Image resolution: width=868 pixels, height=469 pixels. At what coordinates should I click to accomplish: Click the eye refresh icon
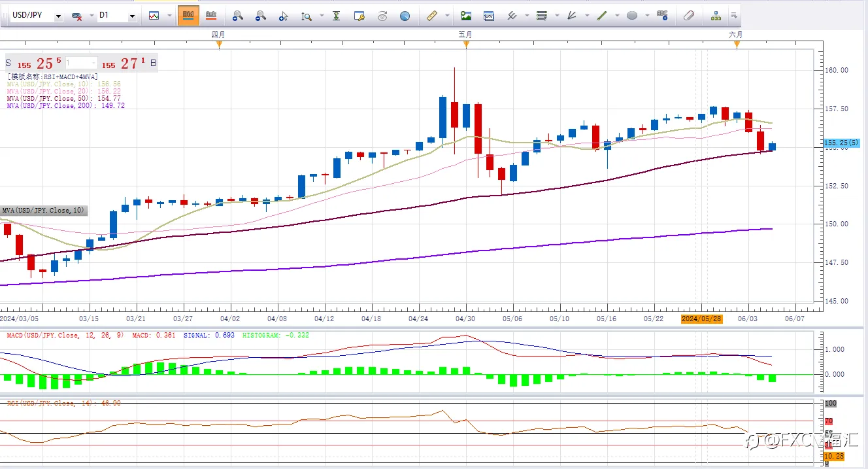pos(382,16)
